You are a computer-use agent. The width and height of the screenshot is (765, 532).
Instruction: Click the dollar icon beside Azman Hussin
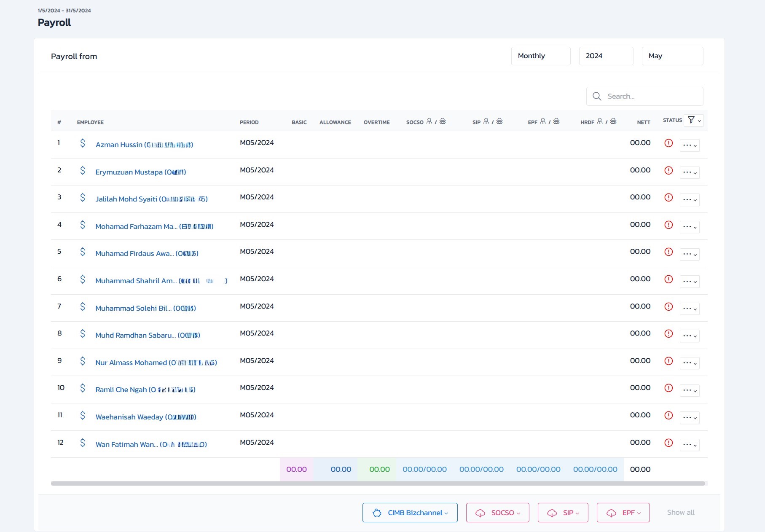pyautogui.click(x=83, y=143)
